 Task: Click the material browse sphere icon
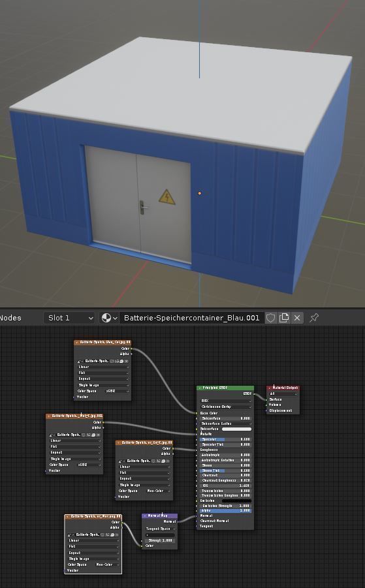(109, 318)
